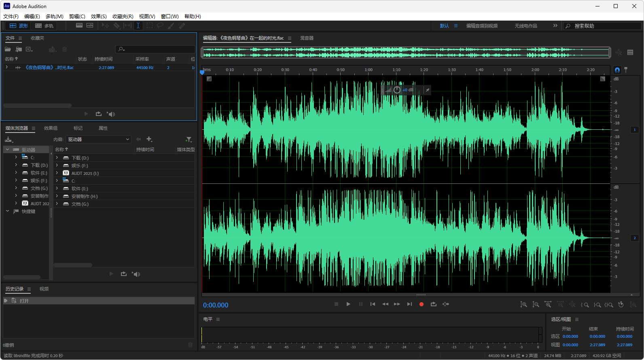Image resolution: width=644 pixels, height=360 pixels.
Task: Collapse the 驱动器 tree node
Action: pyautogui.click(x=7, y=149)
